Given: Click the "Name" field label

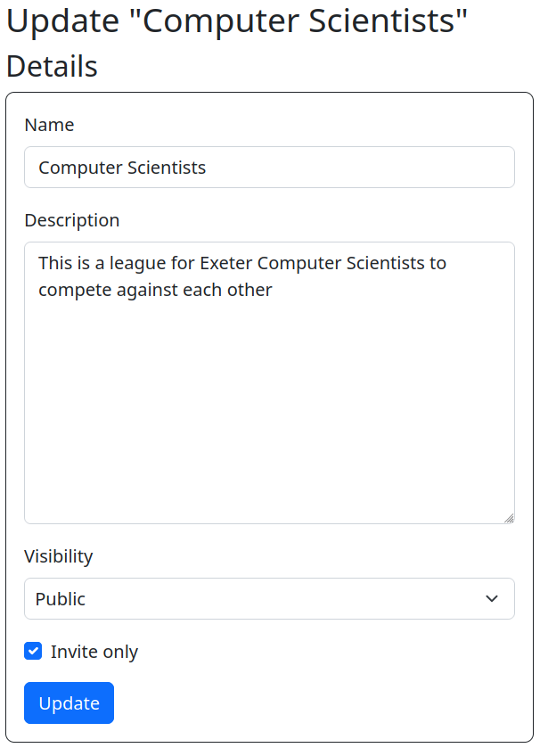Looking at the screenshot, I should 49,125.
